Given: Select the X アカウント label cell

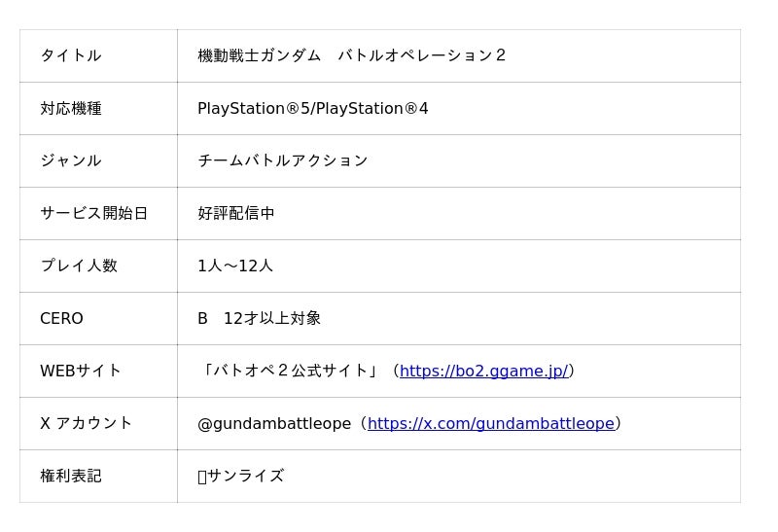Looking at the screenshot, I should 98,424.
